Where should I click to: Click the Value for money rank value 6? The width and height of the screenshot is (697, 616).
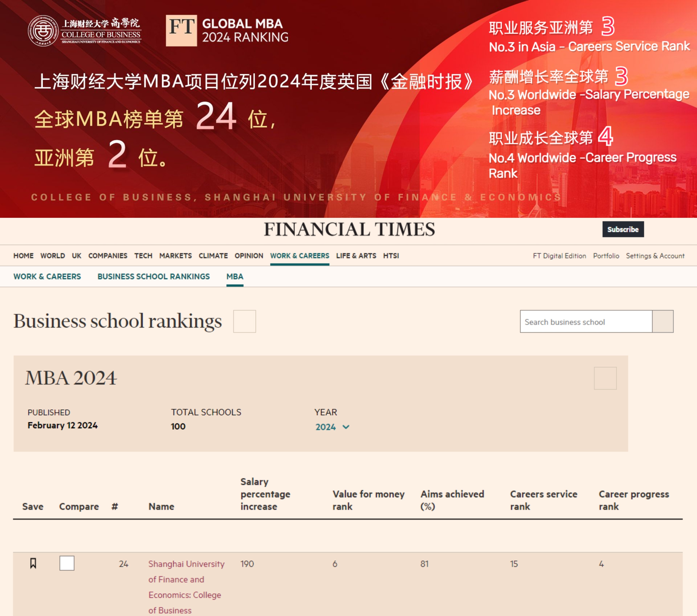point(335,564)
